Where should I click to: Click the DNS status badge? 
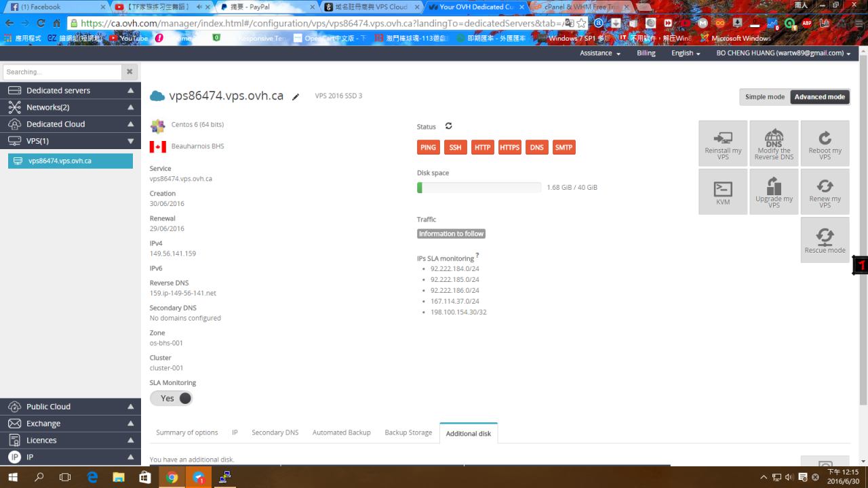pyautogui.click(x=537, y=147)
